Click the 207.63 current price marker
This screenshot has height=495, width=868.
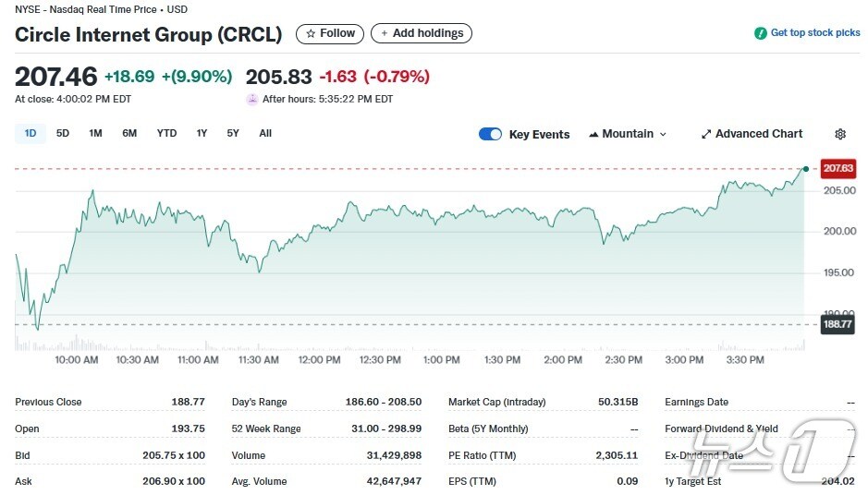[837, 169]
